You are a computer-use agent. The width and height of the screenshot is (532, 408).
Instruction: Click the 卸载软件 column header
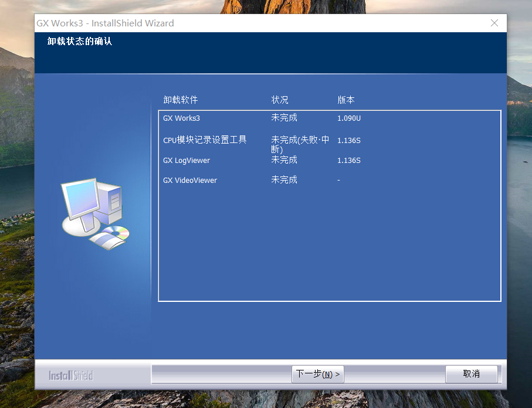click(x=181, y=100)
